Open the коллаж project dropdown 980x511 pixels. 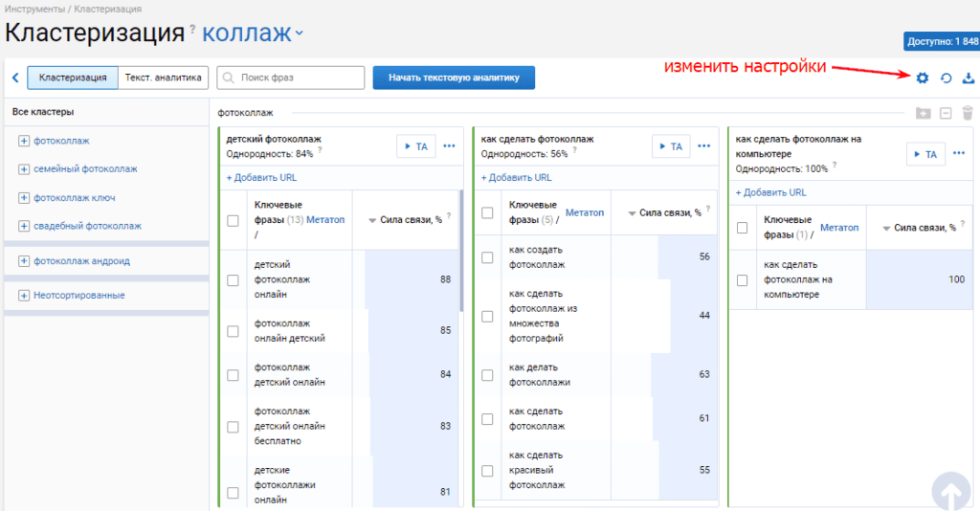(253, 33)
